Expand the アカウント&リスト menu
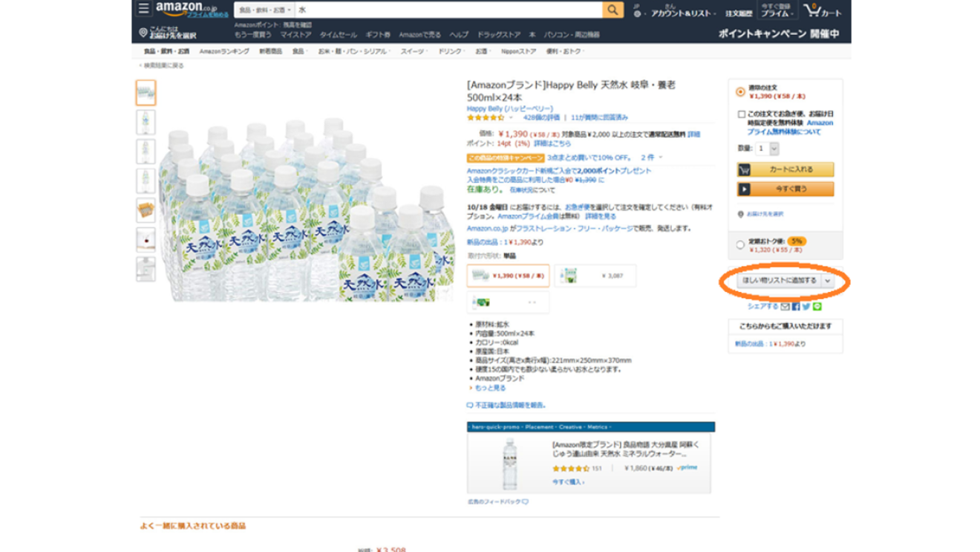This screenshot has width=980, height=552. pos(683,13)
